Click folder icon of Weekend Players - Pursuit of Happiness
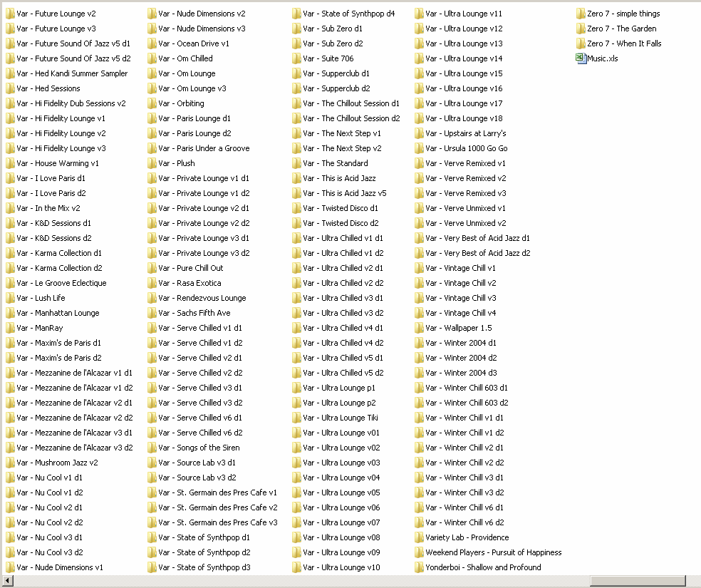The height and width of the screenshot is (588, 701). point(419,552)
